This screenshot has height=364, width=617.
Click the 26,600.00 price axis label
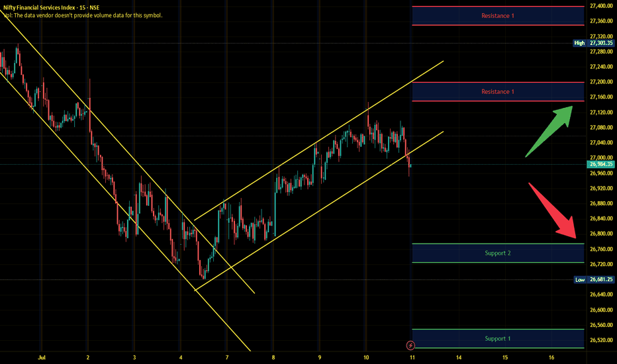[601, 310]
